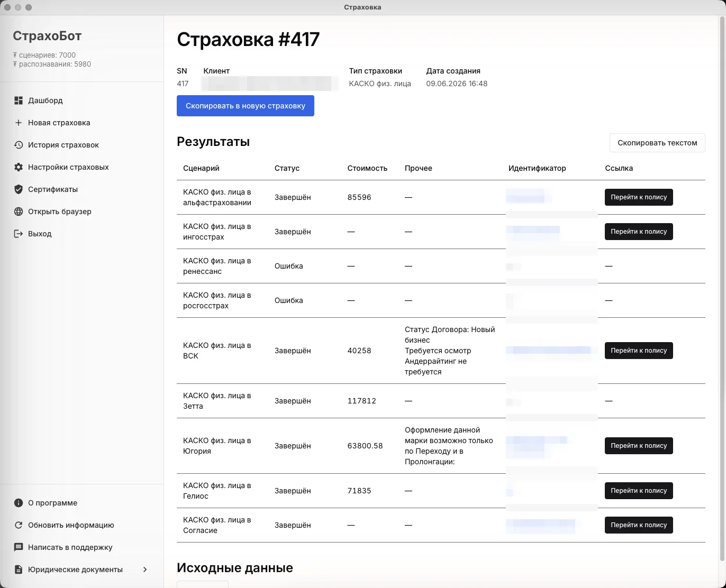The image size is (726, 588).
Task: Click the cost value 85596
Action: (359, 197)
